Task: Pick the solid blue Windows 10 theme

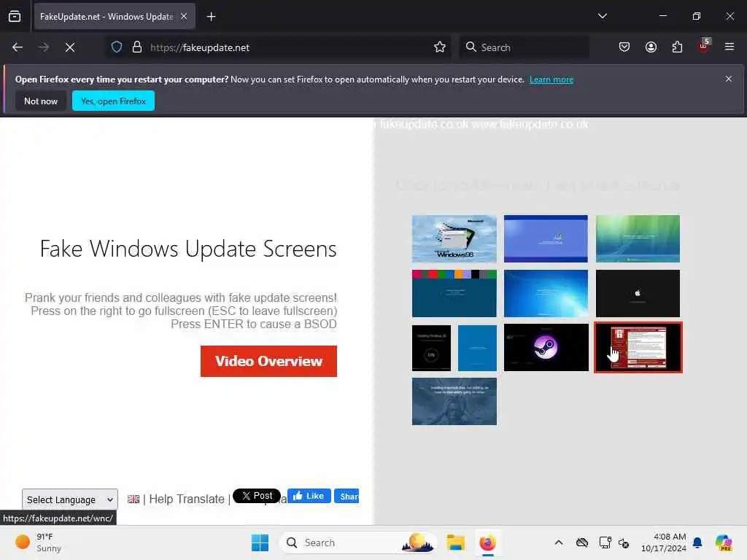Action: 477,348
